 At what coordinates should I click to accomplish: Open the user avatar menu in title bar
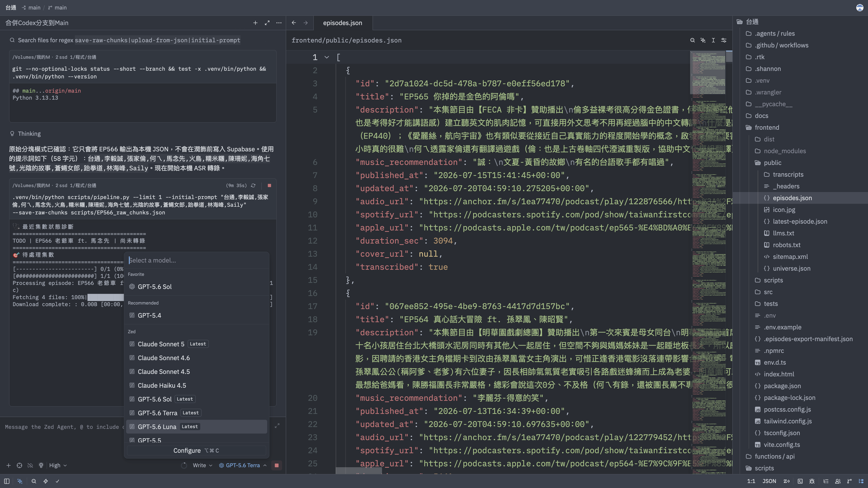860,7
